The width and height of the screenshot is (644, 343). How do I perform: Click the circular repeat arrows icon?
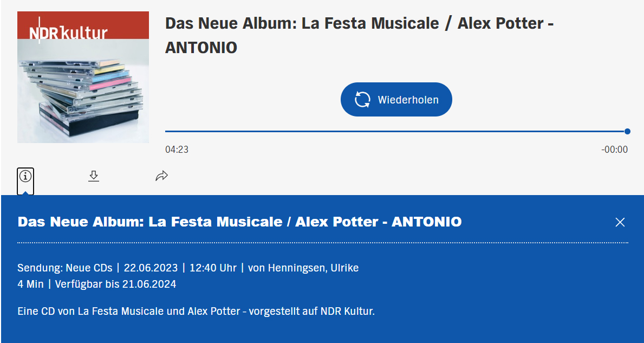click(362, 100)
